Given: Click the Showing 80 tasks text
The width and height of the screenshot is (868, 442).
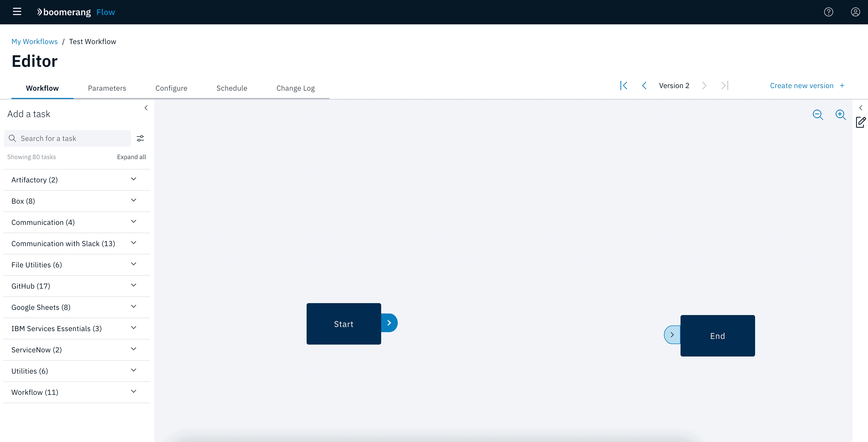Looking at the screenshot, I should pyautogui.click(x=32, y=157).
